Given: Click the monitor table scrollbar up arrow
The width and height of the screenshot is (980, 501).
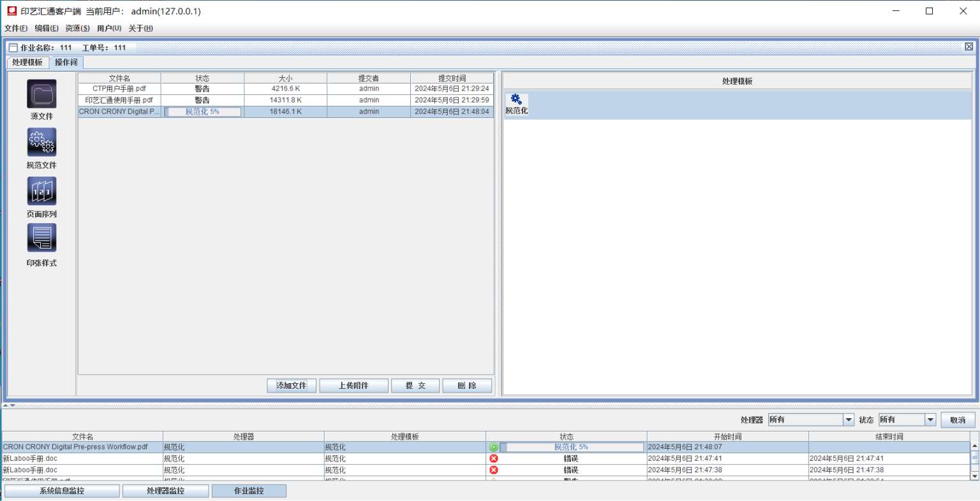Looking at the screenshot, I should coord(974,446).
